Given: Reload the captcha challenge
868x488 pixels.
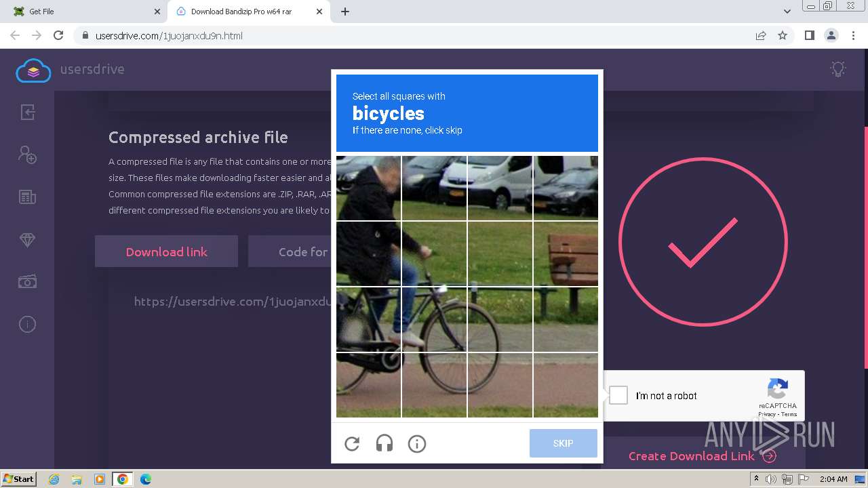Looking at the screenshot, I should tap(352, 444).
